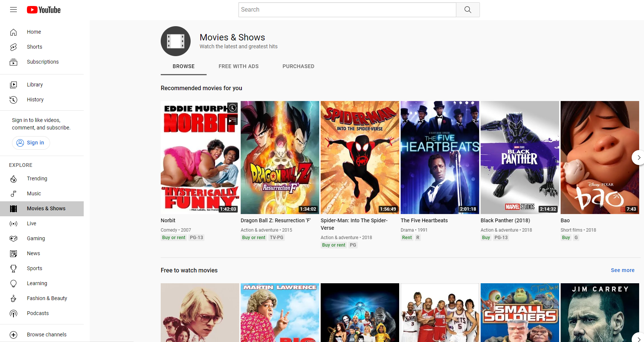Advance the free movies carousel arrow
The width and height of the screenshot is (644, 342).
pyautogui.click(x=638, y=338)
